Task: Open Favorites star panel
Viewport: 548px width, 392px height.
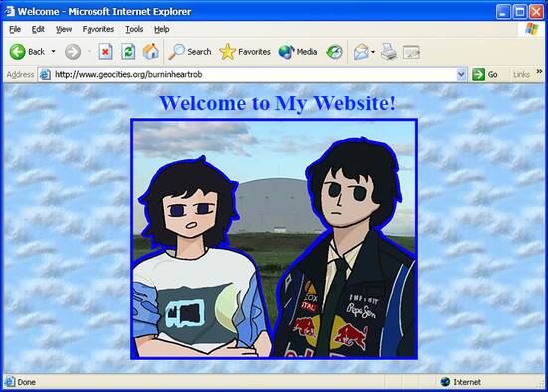Action: [245, 52]
